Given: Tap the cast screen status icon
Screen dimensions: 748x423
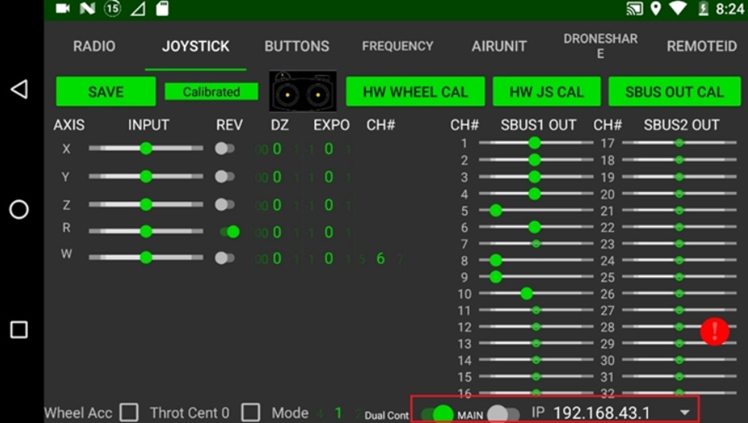Looking at the screenshot, I should pyautogui.click(x=634, y=9).
